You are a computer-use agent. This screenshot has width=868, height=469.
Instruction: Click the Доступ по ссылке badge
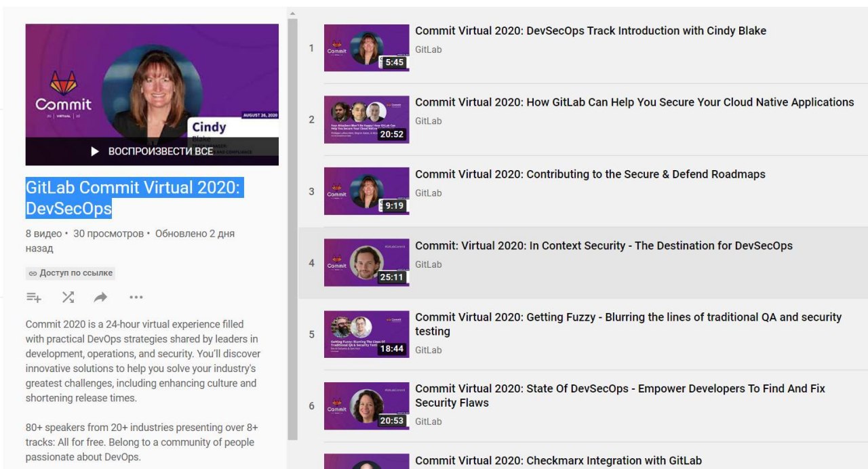click(x=71, y=273)
